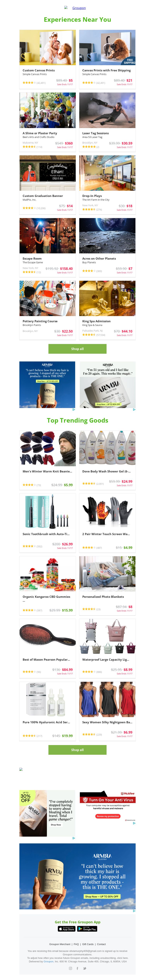Click Shop all under Top Trending Goods
This screenshot has height=980, width=155.
77,750
